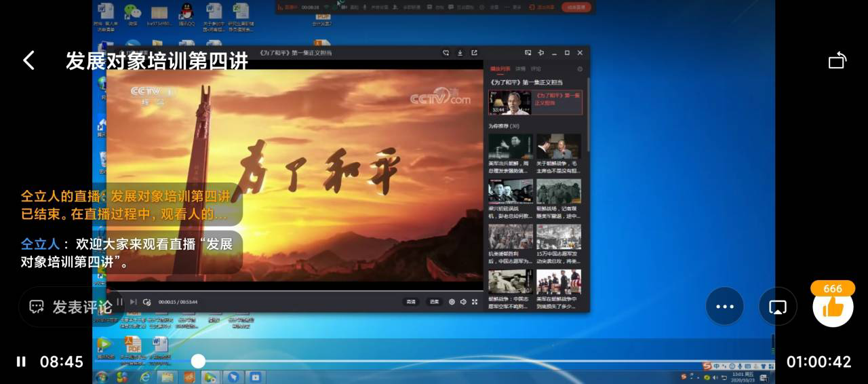Open the 高清 quality selector
The height and width of the screenshot is (384, 868).
(411, 301)
